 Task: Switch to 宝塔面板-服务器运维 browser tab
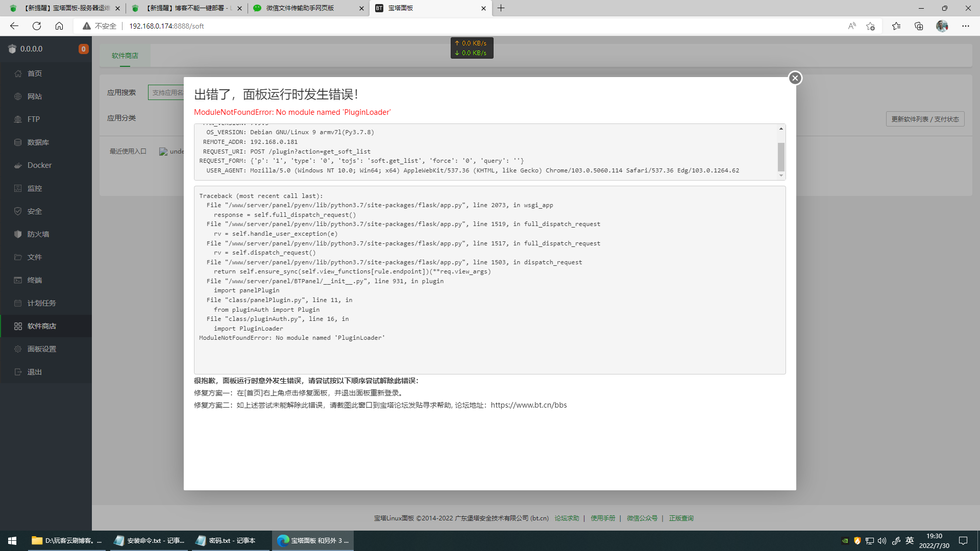(64, 8)
